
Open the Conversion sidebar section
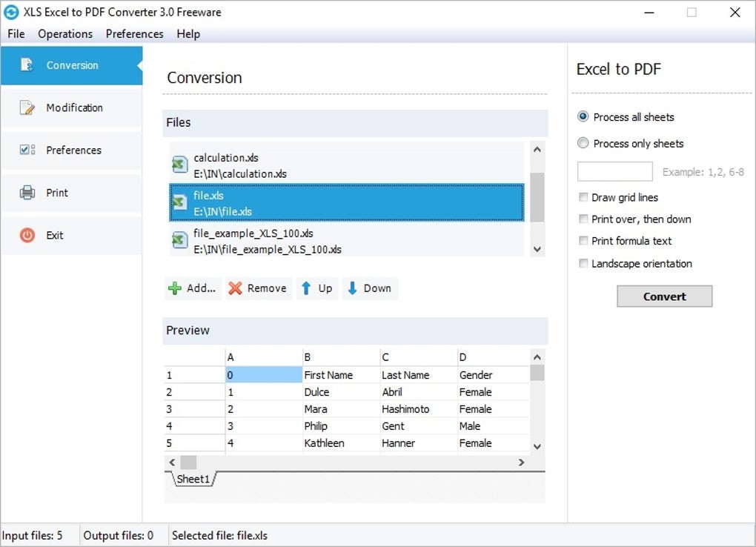tap(71, 66)
